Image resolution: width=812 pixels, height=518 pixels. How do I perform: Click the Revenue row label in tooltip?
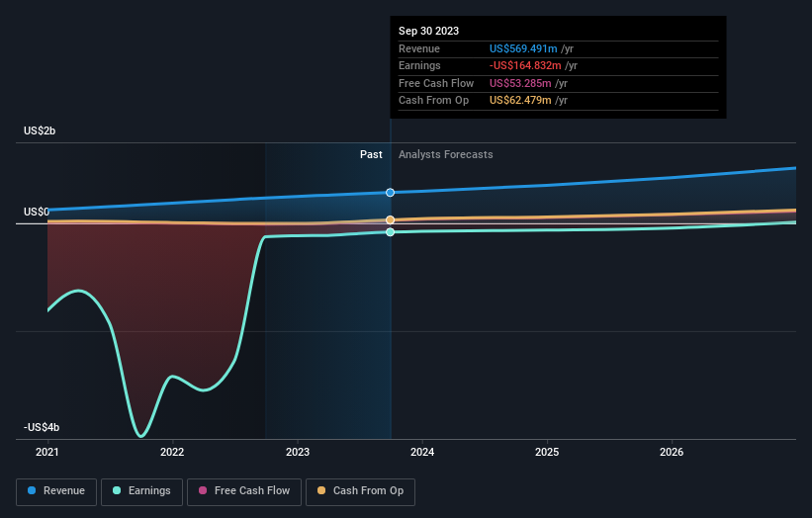pyautogui.click(x=419, y=48)
